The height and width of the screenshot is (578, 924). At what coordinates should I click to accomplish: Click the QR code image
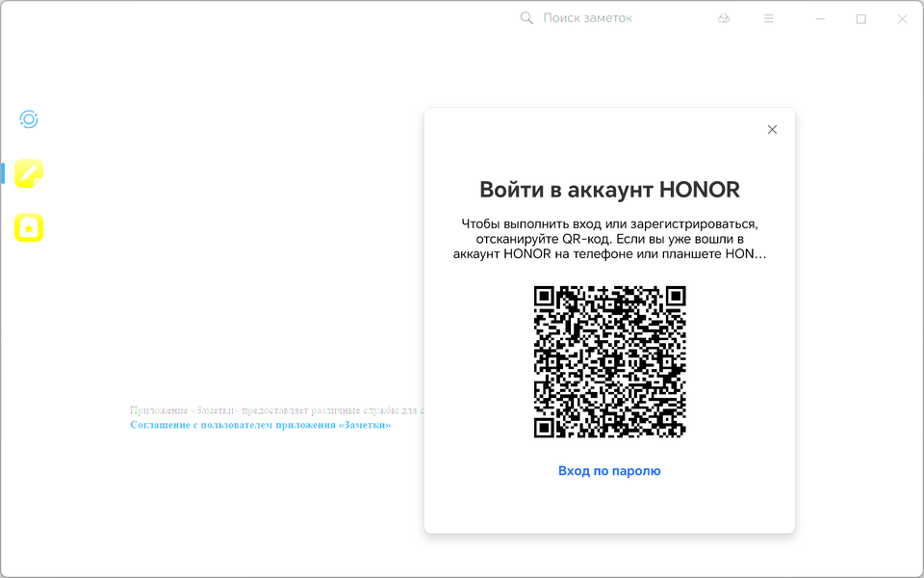(610, 361)
